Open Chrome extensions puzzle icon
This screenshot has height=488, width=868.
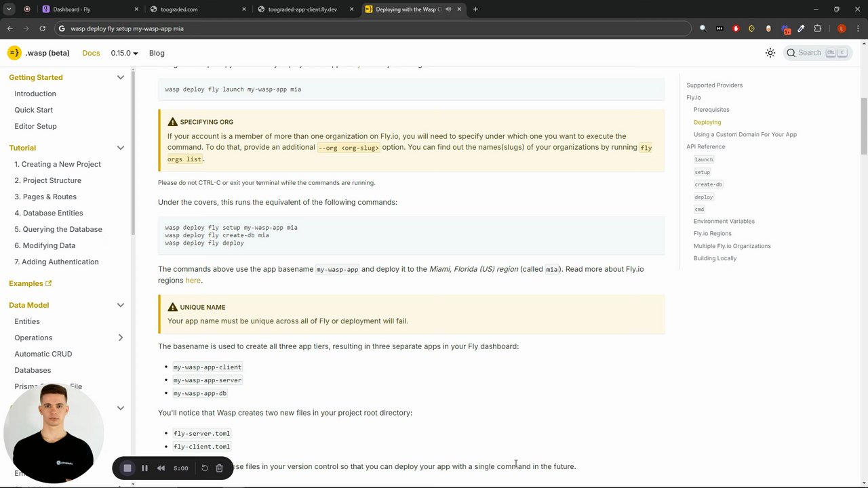817,28
